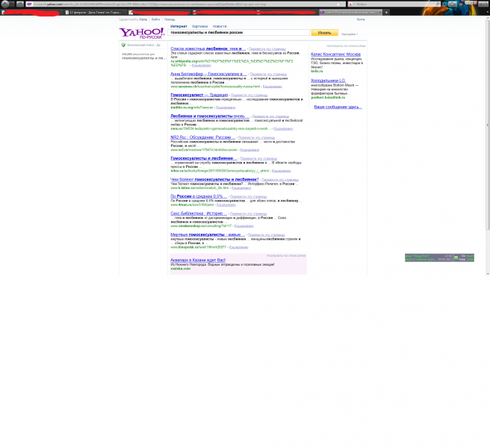Click the Войти link

coord(155,19)
